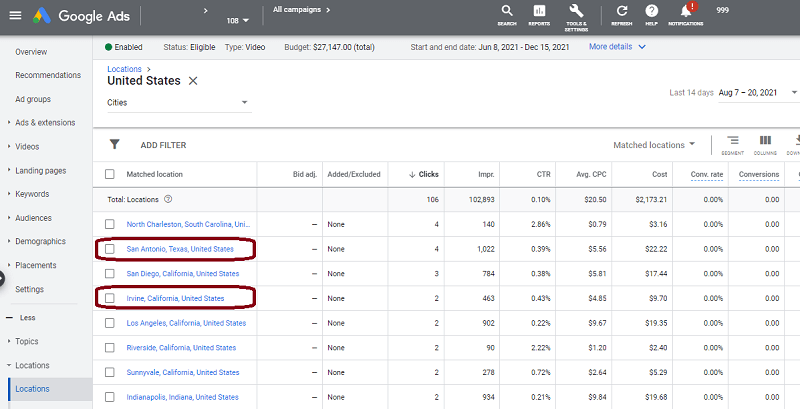Open Los Angeles, California link
Viewport: 800px width, 409px height.
point(186,323)
